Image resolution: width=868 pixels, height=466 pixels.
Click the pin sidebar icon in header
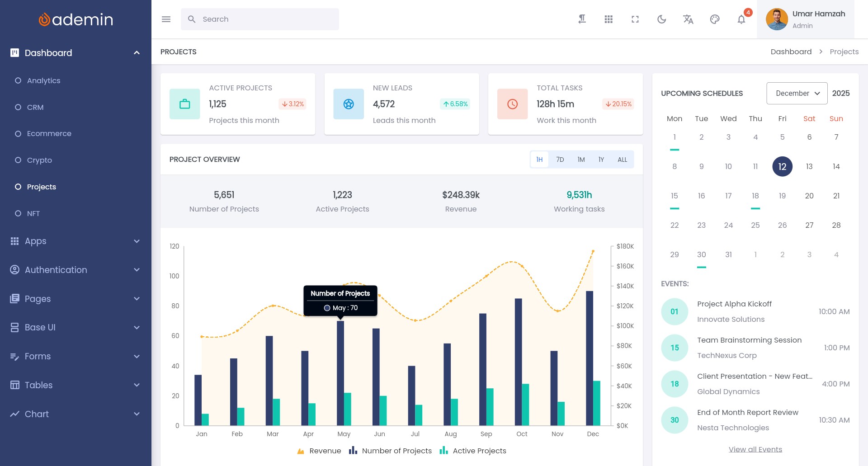582,19
